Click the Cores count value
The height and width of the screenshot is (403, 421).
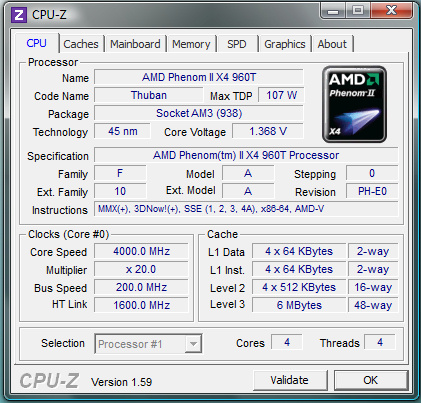click(x=287, y=342)
